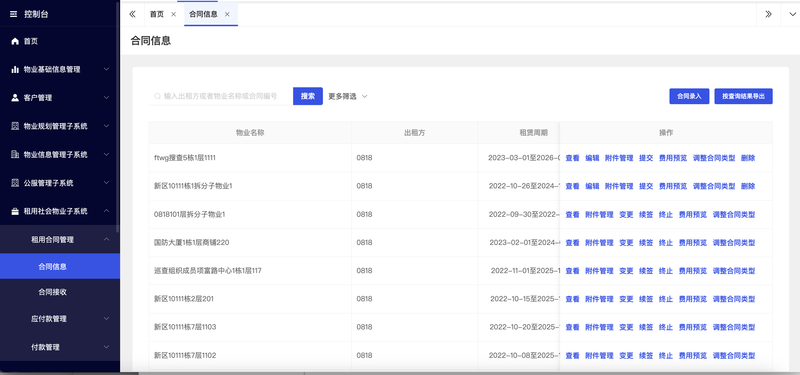The height and width of the screenshot is (375, 800).
Task: Click the 按查询结果导出 button
Action: click(743, 96)
